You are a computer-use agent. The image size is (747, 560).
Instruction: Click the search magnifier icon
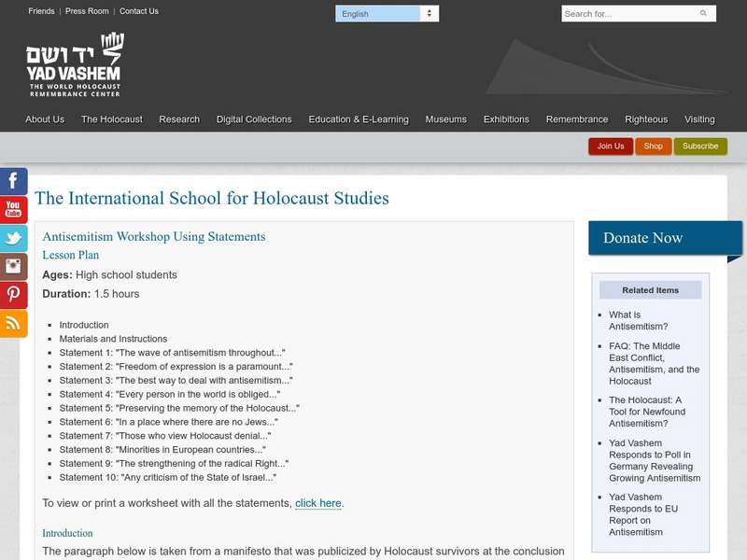coord(704,14)
